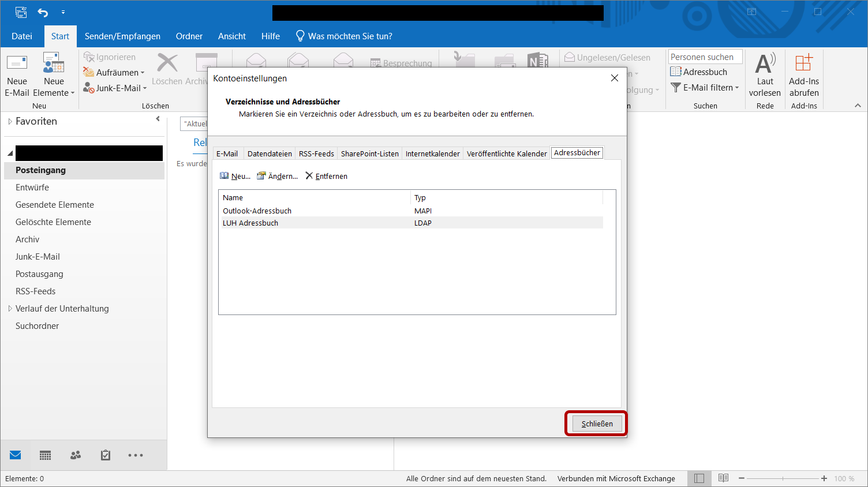The height and width of the screenshot is (487, 868).
Task: Click the Was möchten Sie tun search
Action: (x=344, y=36)
